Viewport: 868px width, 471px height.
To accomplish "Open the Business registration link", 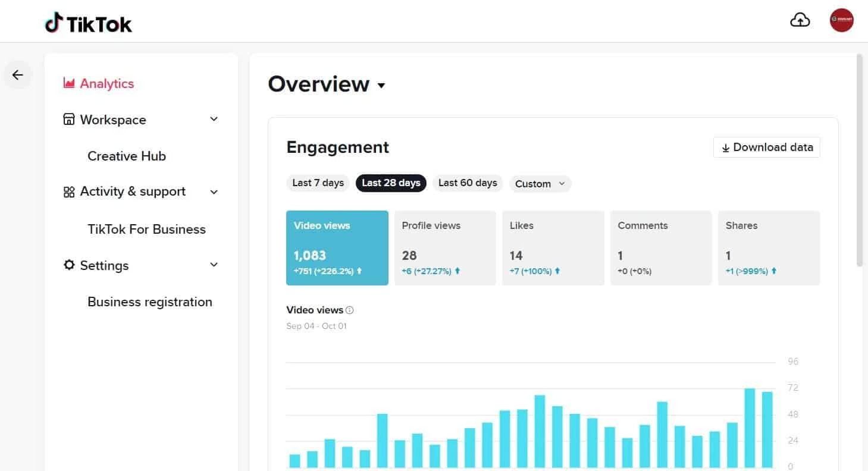I will tap(149, 302).
